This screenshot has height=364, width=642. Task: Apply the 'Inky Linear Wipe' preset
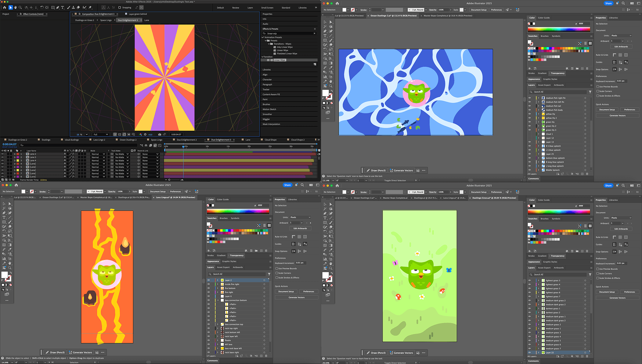click(284, 47)
